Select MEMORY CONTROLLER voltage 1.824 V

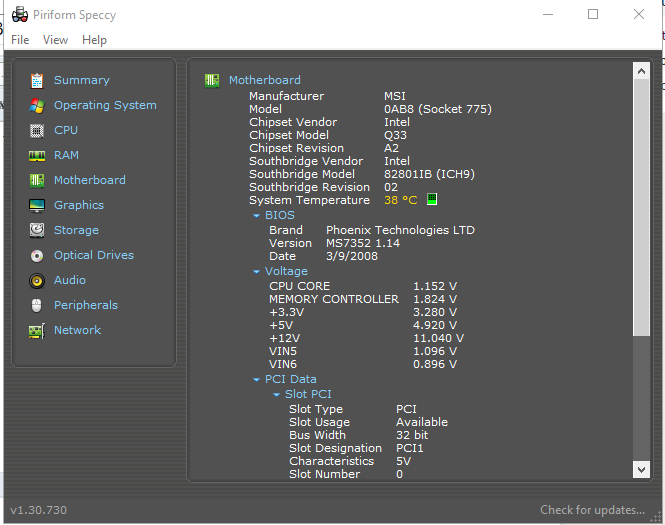(435, 299)
